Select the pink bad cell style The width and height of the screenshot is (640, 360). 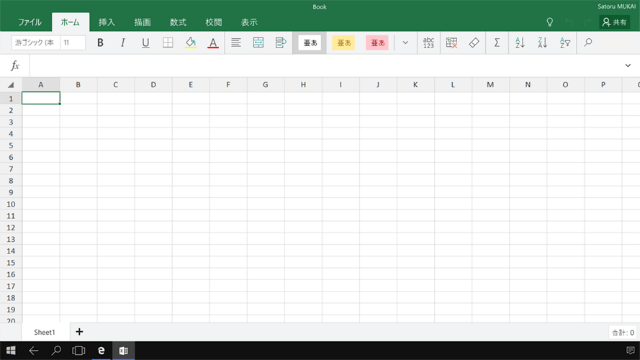377,42
